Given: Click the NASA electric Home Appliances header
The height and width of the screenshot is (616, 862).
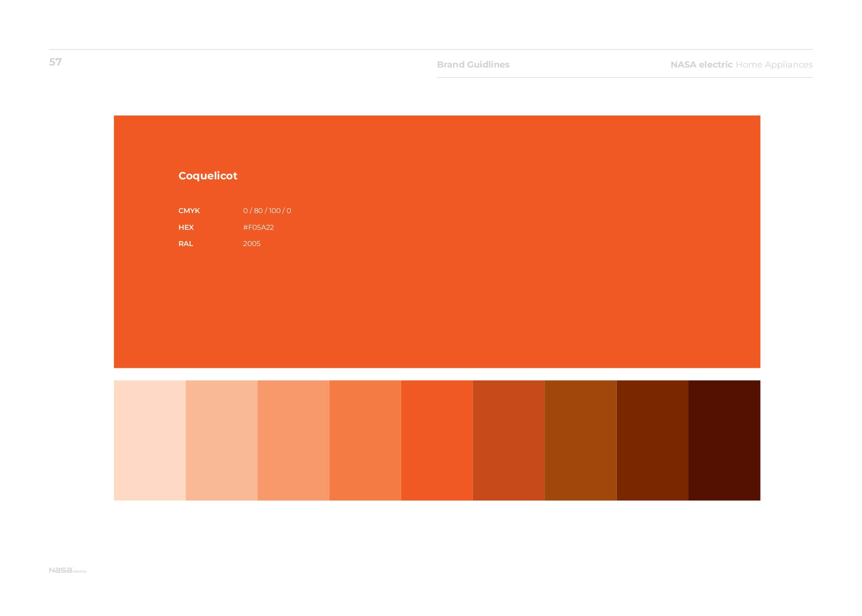Looking at the screenshot, I should (x=741, y=65).
